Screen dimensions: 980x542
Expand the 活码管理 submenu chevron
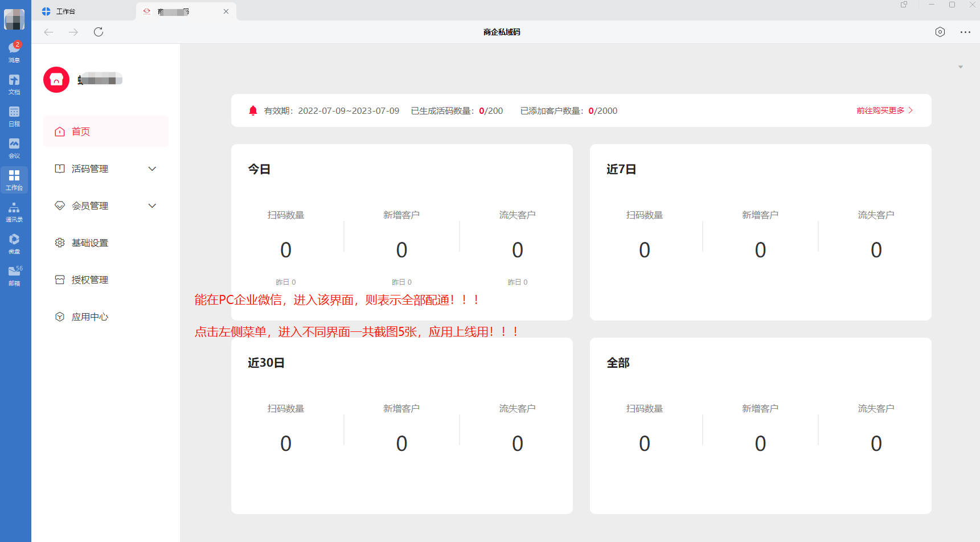(x=152, y=169)
